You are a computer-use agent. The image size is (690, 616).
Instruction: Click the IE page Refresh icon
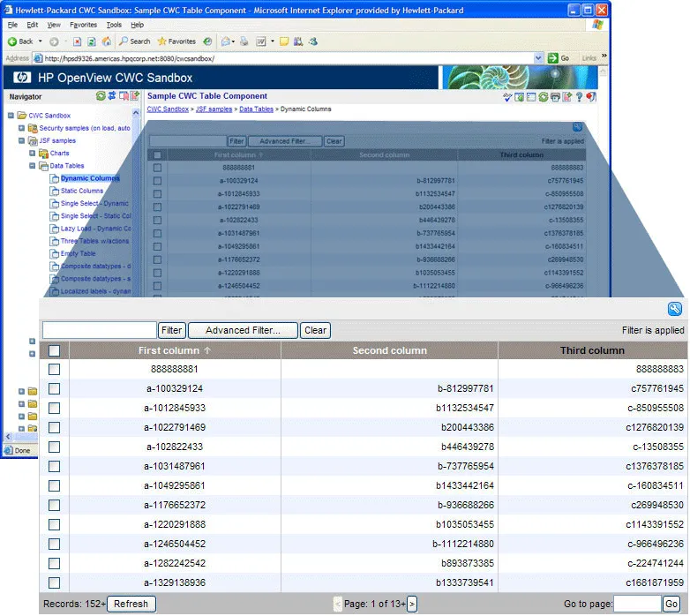[92, 41]
